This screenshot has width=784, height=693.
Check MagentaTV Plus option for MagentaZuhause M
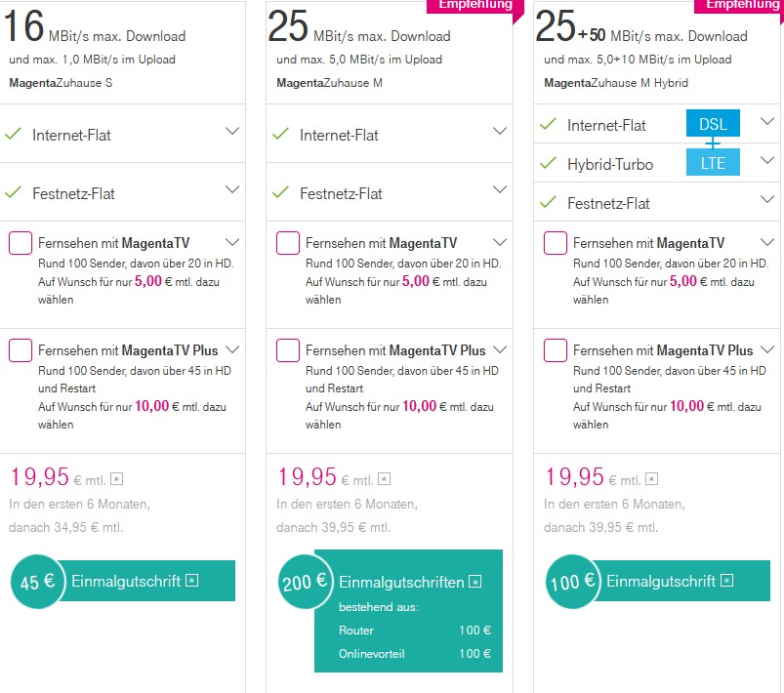click(288, 350)
